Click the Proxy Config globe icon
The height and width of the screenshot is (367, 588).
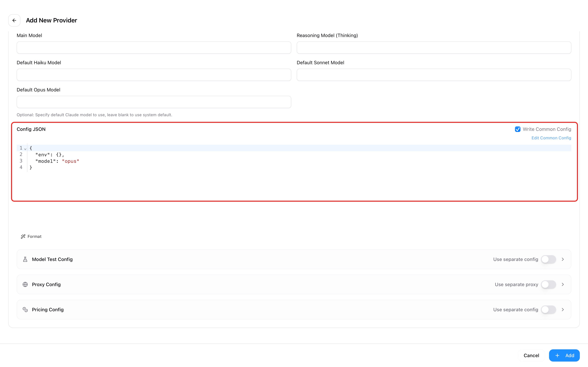point(25,284)
